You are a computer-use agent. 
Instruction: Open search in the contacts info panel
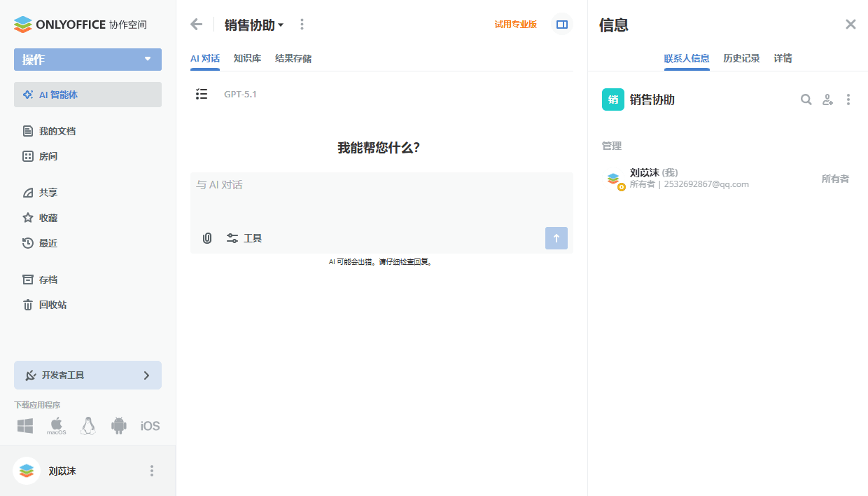pos(806,99)
